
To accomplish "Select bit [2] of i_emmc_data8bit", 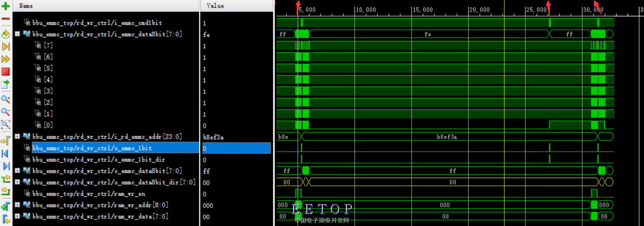I will coord(48,102).
